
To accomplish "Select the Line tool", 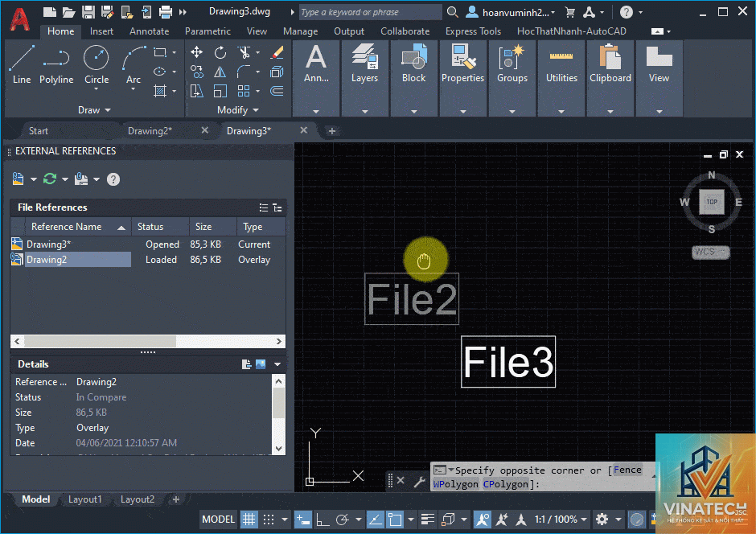I will pos(22,64).
